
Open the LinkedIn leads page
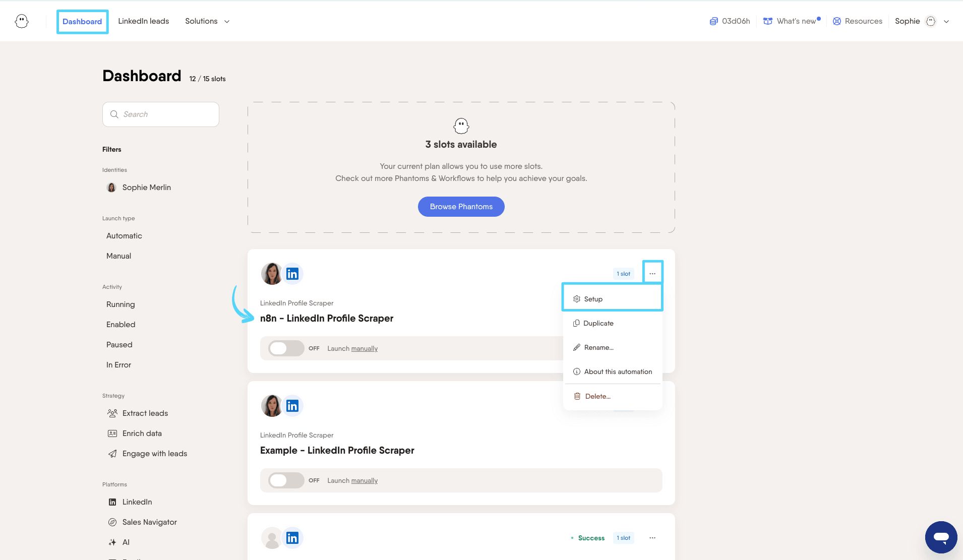[x=144, y=21]
